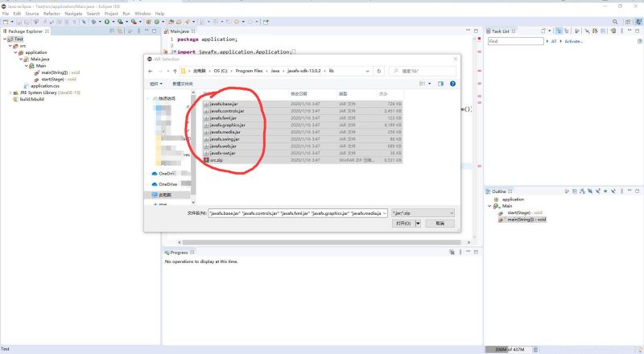Select javafx.graphics.jar in the file list
The image size is (644, 354).
(229, 125)
